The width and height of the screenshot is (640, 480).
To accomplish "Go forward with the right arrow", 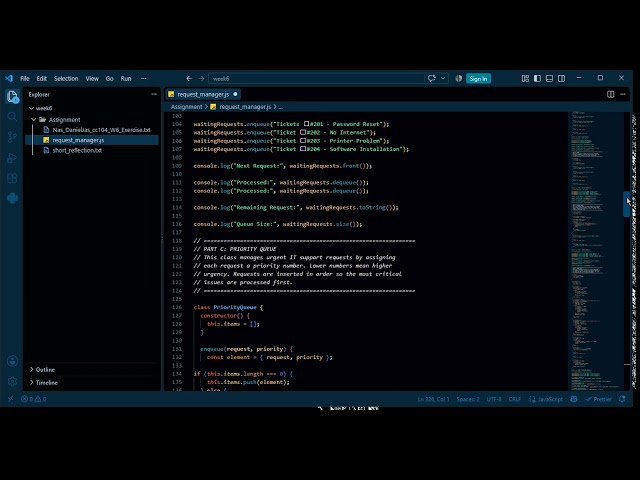I will [201, 78].
